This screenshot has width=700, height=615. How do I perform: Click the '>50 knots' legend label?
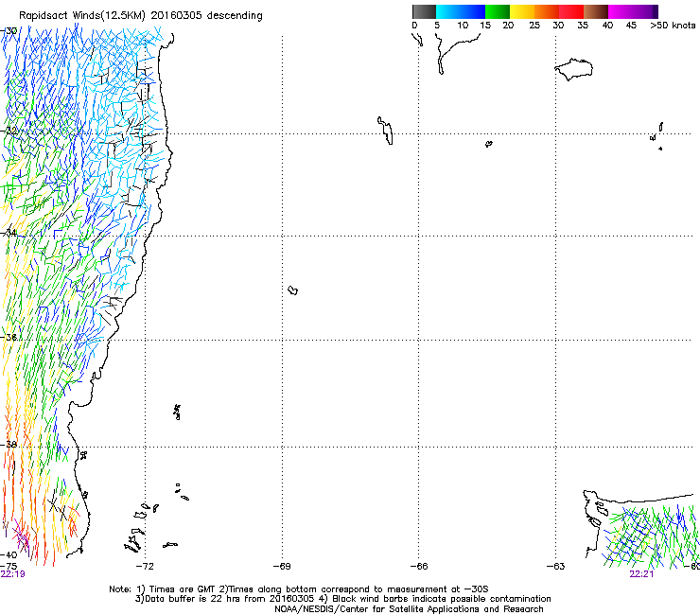(x=673, y=26)
